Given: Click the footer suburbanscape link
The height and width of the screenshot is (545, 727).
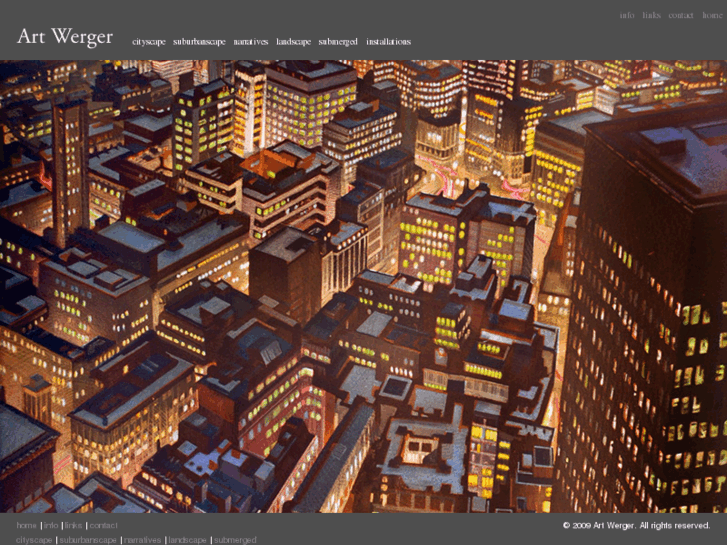Looking at the screenshot, I should [x=88, y=540].
